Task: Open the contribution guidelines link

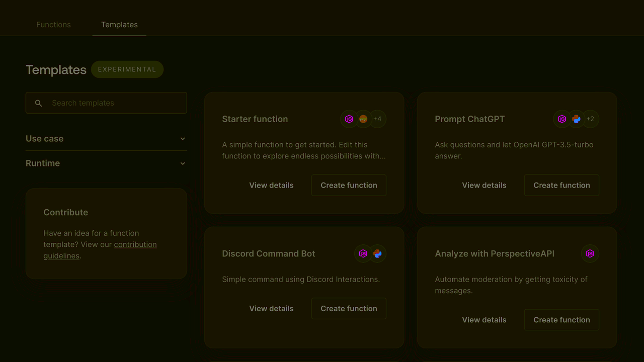Action: (x=135, y=244)
